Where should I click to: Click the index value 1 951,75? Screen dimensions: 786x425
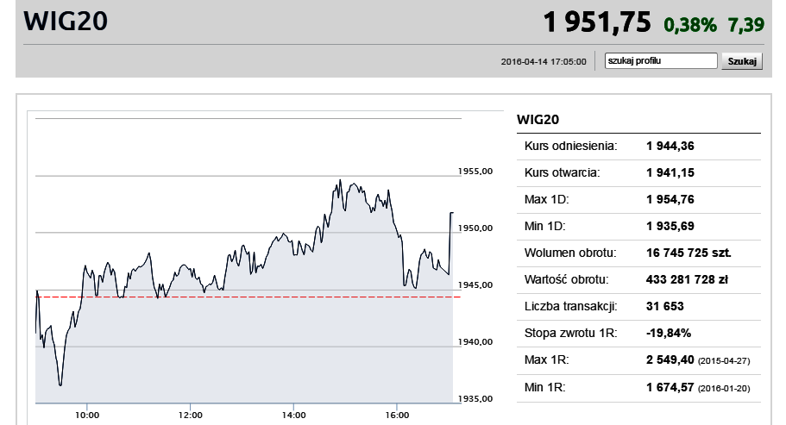pyautogui.click(x=597, y=23)
